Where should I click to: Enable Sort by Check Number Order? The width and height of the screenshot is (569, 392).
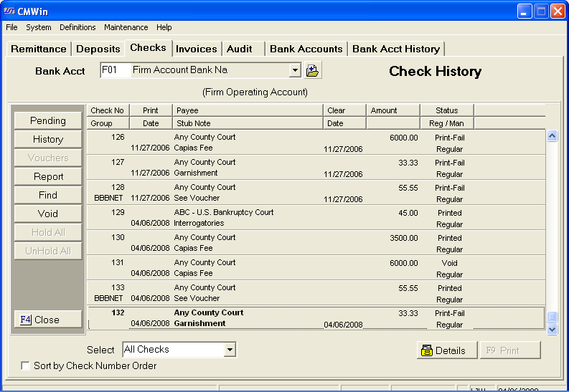(27, 366)
